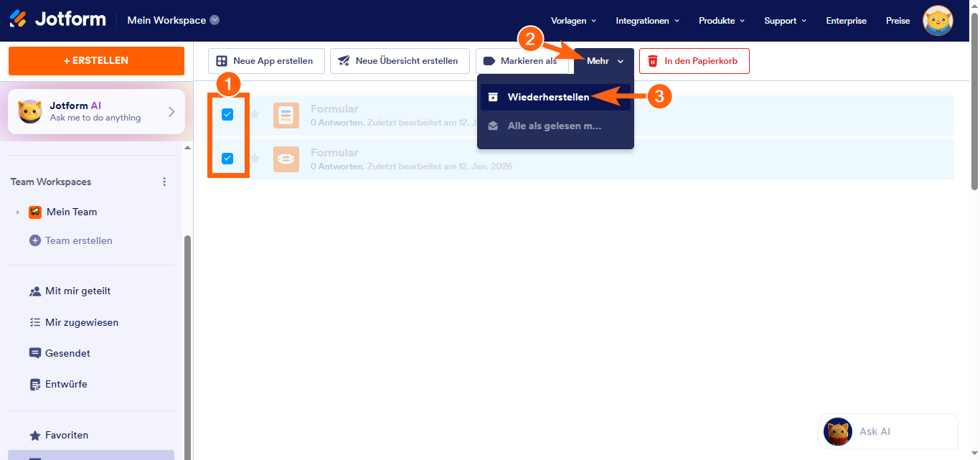
Task: Click the Jotform logo
Action: coord(58,19)
